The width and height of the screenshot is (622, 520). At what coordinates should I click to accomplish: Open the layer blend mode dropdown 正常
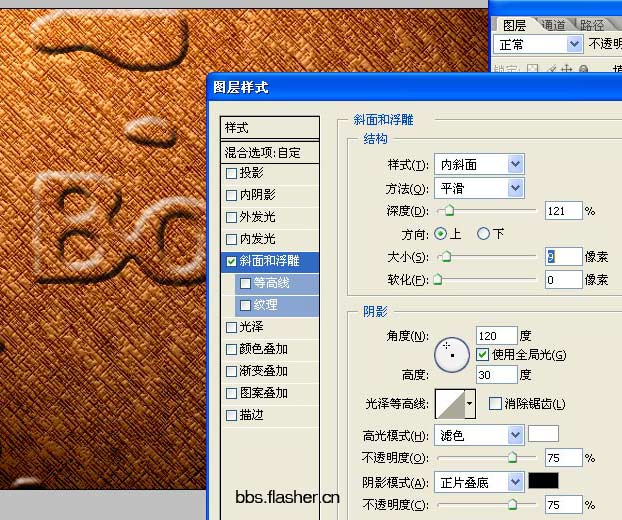[538, 44]
